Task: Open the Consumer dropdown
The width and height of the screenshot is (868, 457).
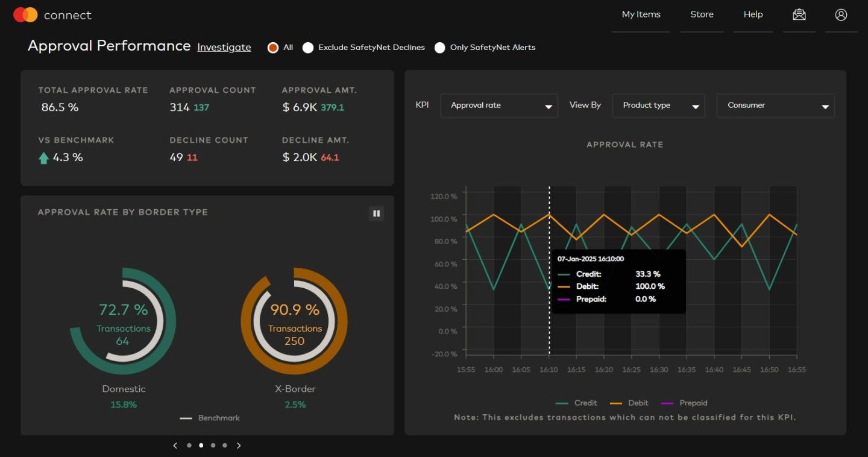Action: 775,106
